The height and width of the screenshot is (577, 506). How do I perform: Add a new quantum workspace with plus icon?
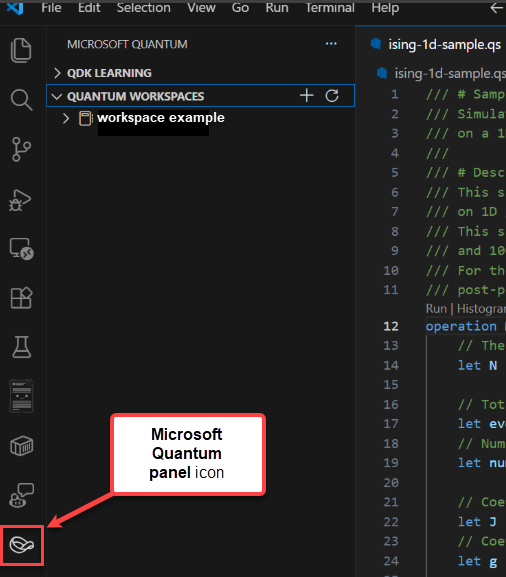click(306, 96)
